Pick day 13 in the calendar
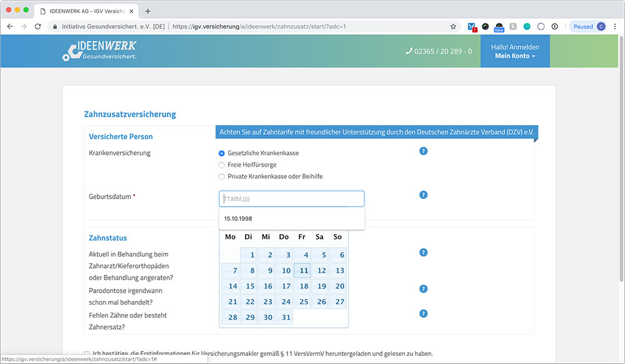 [x=338, y=270]
